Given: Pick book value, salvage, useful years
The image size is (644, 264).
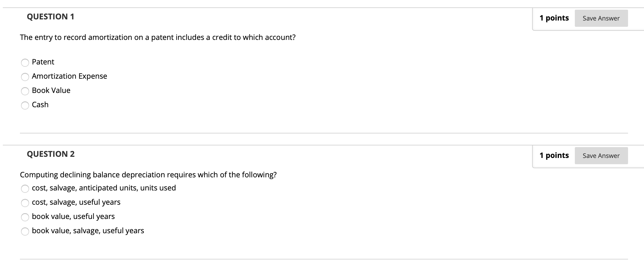Looking at the screenshot, I should (25, 231).
